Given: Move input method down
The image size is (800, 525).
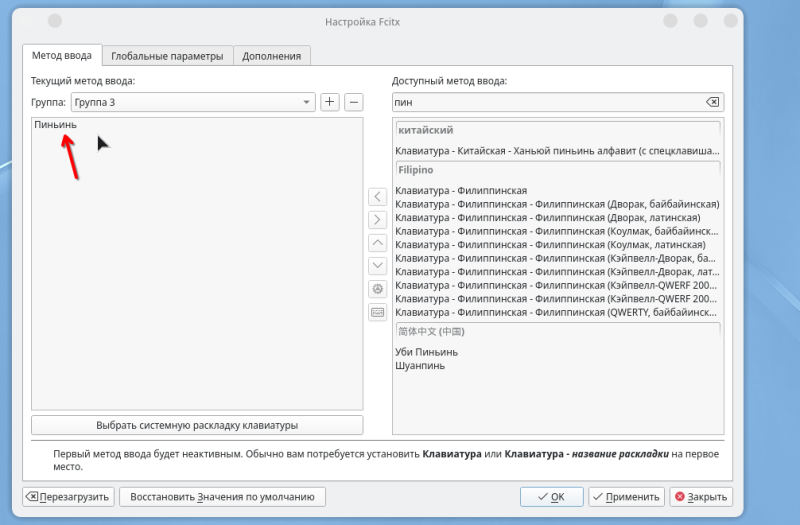Looking at the screenshot, I should pos(377,266).
